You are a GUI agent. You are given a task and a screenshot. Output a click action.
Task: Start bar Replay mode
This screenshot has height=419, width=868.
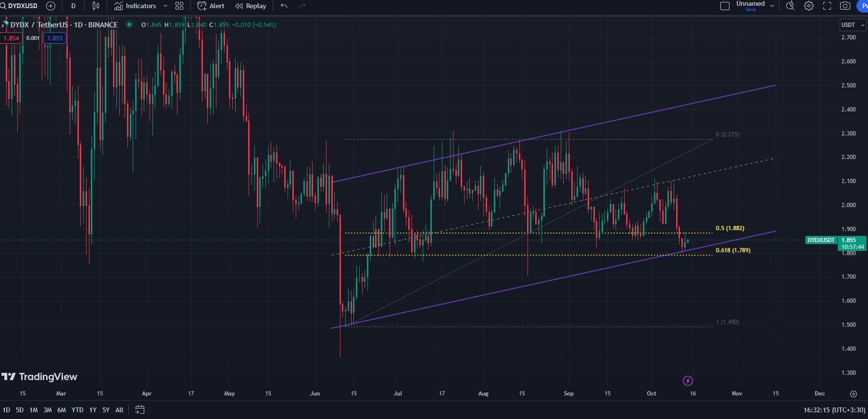pos(251,6)
